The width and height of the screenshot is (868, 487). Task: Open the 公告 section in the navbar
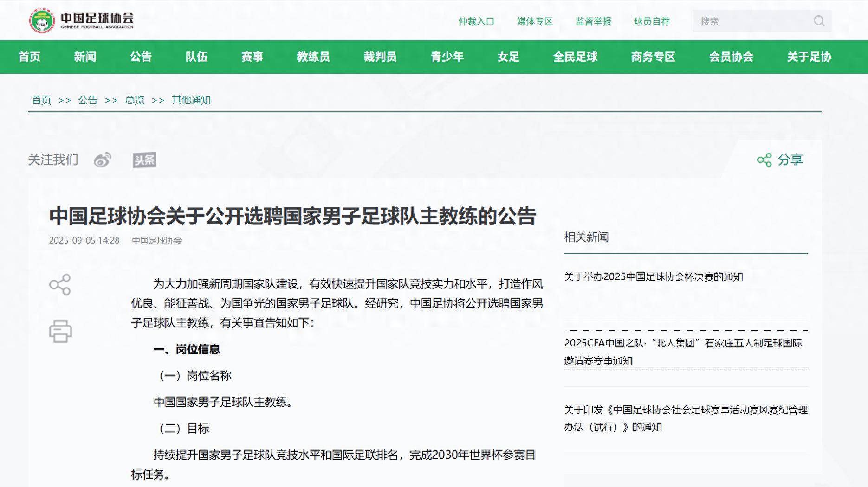click(141, 57)
